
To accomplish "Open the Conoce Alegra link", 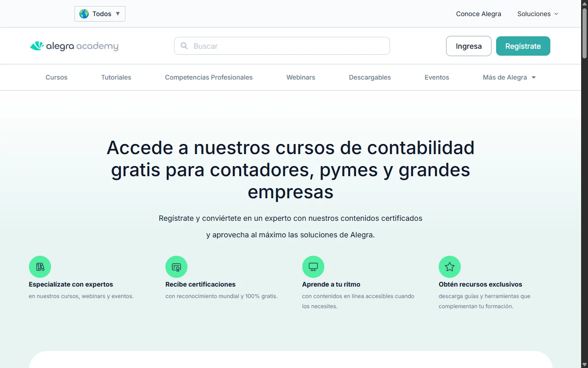I will click(479, 14).
